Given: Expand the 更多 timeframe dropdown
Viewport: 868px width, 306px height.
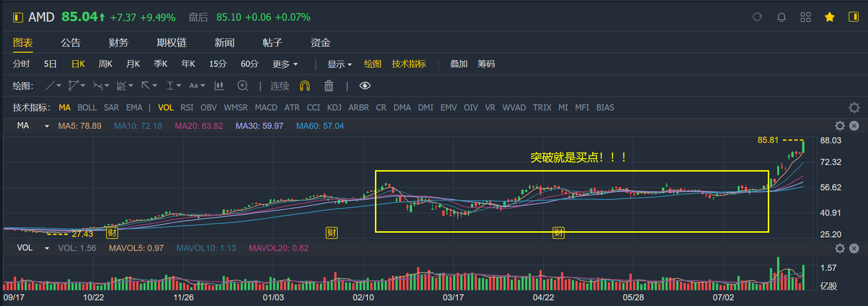Looking at the screenshot, I should [285, 64].
